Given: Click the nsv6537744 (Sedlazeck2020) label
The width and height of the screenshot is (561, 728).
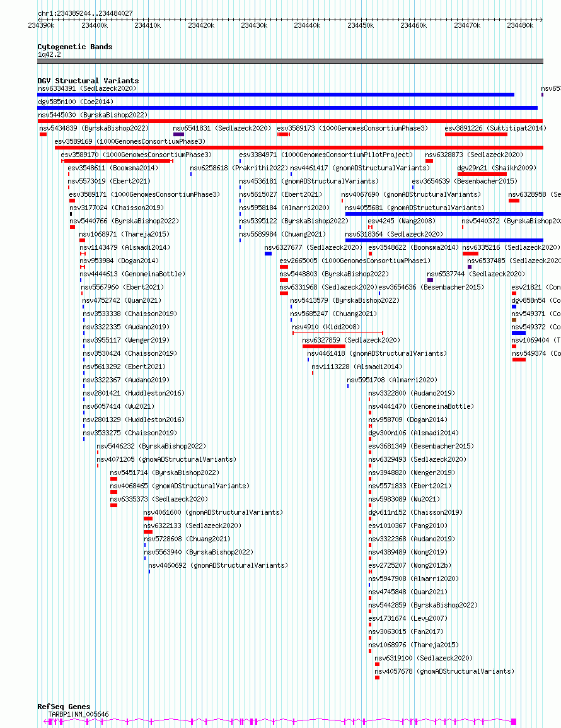Looking at the screenshot, I should pyautogui.click(x=476, y=274).
